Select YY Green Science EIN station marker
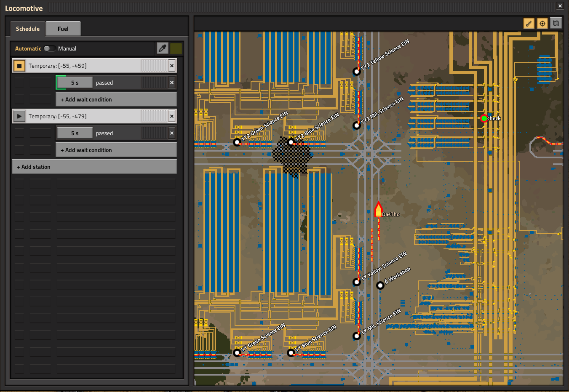Screen dimensions: 569x392 tap(237, 353)
